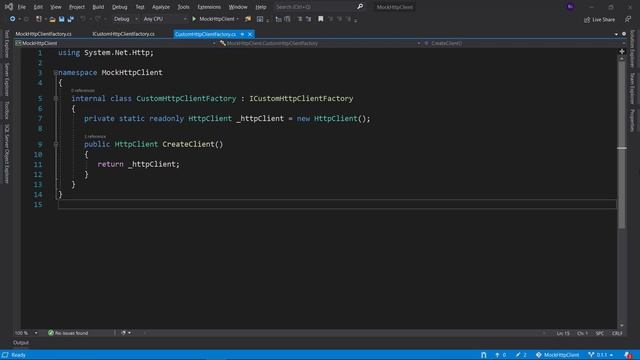The image size is (640, 360).
Task: Click the feedback icon near Live Share
Action: pyautogui.click(x=628, y=19)
